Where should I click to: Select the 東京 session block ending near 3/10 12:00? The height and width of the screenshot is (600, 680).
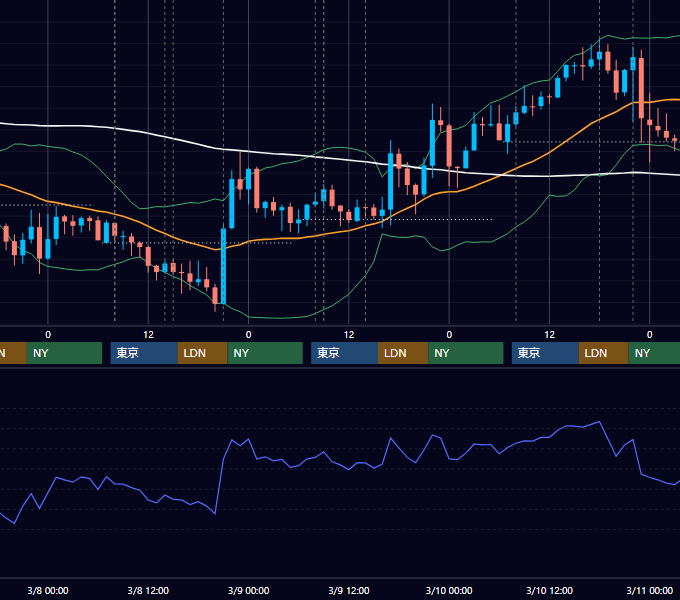[545, 353]
